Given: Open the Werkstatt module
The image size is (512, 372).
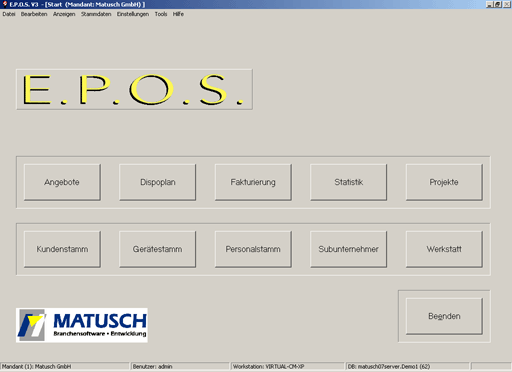Looking at the screenshot, I should 444,249.
